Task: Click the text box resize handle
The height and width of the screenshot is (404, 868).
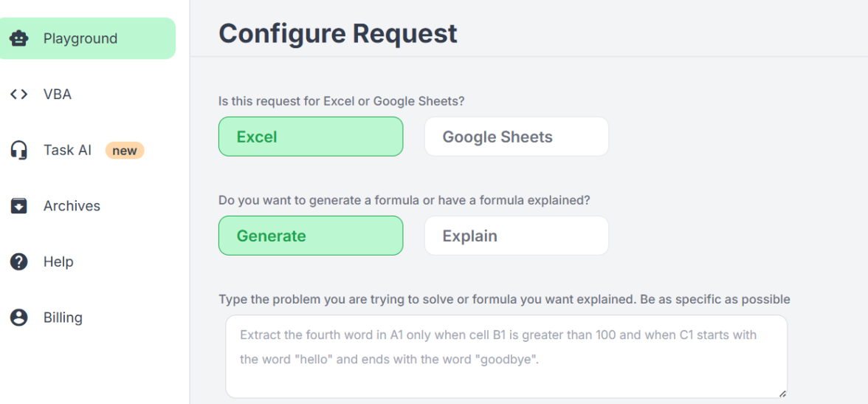Action: [782, 394]
